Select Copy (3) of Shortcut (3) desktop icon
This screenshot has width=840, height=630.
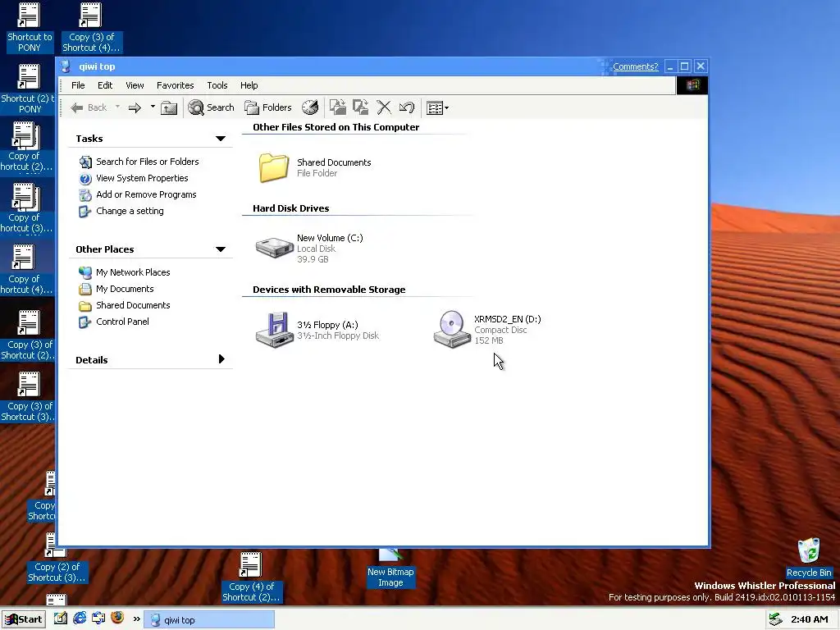point(28,396)
